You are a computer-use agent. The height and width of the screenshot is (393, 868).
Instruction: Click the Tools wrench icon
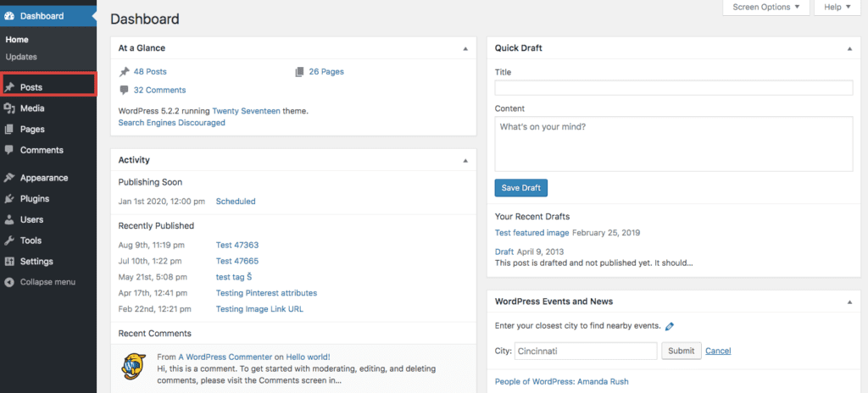click(8, 241)
